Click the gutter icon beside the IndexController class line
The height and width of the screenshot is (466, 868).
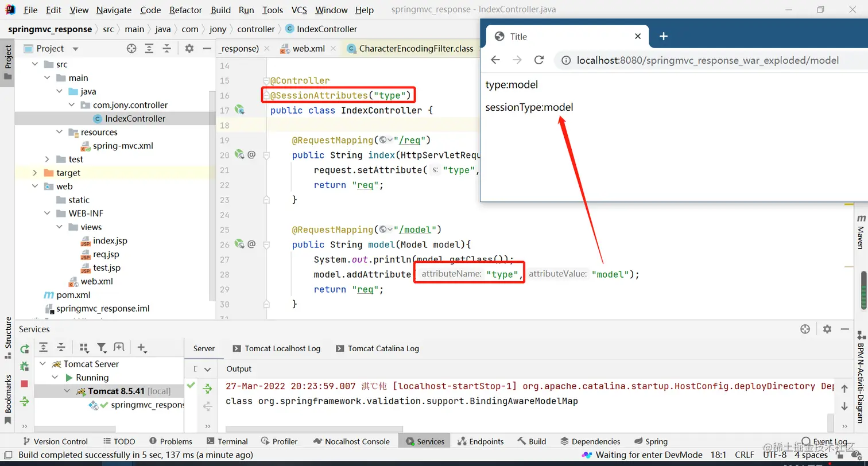pos(239,110)
